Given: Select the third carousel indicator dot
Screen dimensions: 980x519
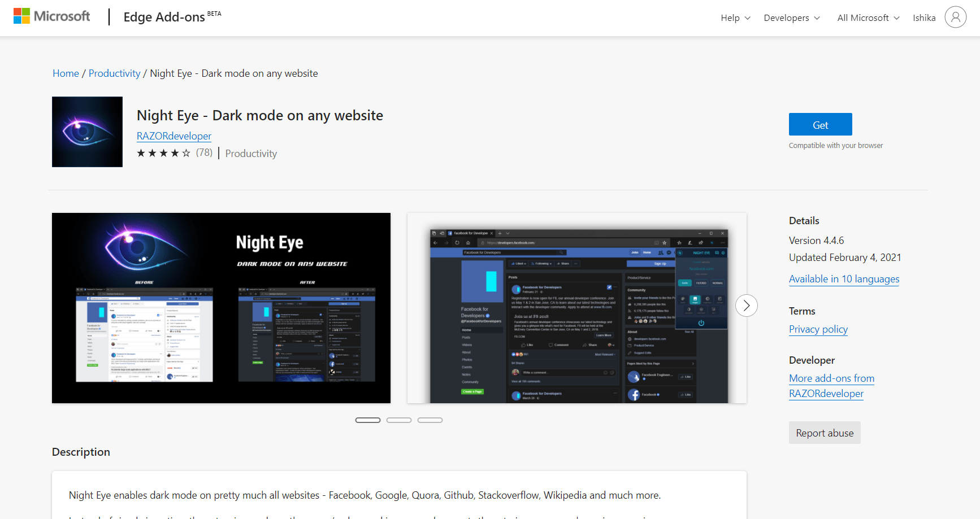Looking at the screenshot, I should (x=430, y=420).
